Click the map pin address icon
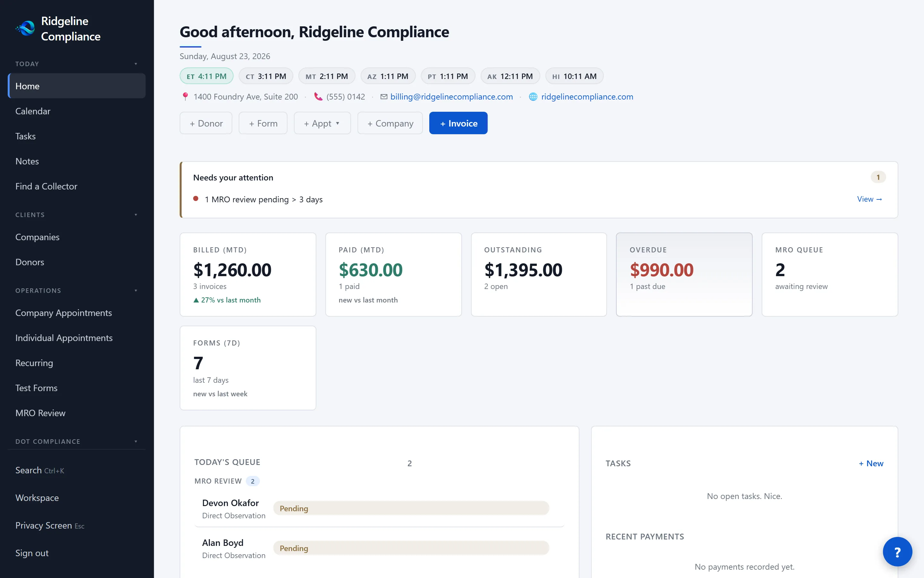 pyautogui.click(x=185, y=97)
